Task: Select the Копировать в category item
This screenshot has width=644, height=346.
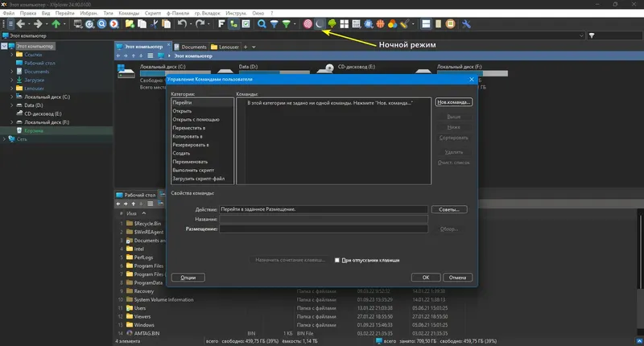Action: [188, 136]
